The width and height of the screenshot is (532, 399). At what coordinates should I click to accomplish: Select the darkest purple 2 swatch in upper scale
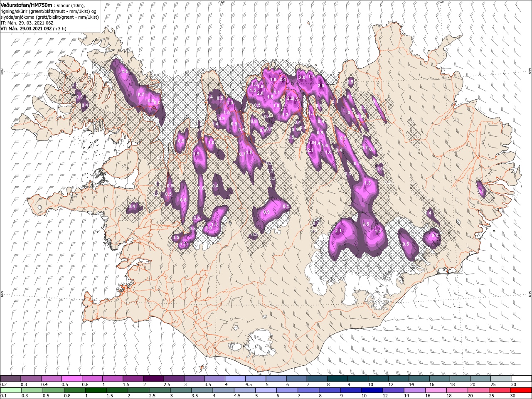pyautogui.click(x=153, y=379)
